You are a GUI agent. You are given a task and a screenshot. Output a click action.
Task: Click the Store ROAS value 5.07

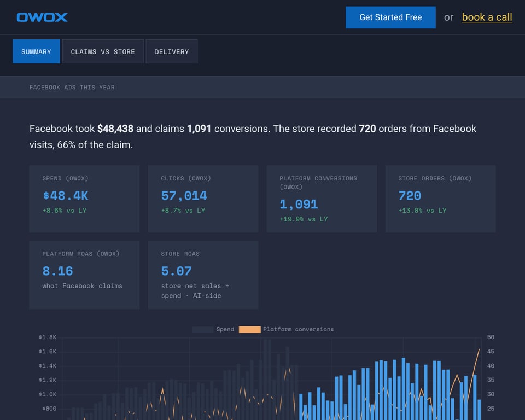[x=177, y=271]
